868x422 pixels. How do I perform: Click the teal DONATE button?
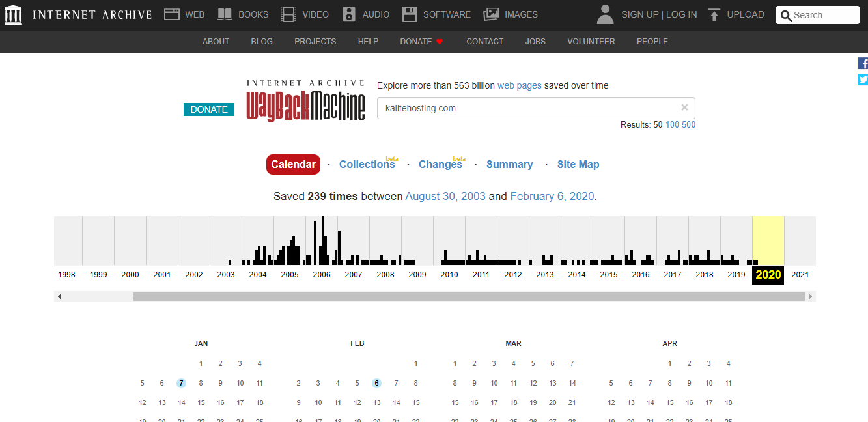(x=209, y=109)
